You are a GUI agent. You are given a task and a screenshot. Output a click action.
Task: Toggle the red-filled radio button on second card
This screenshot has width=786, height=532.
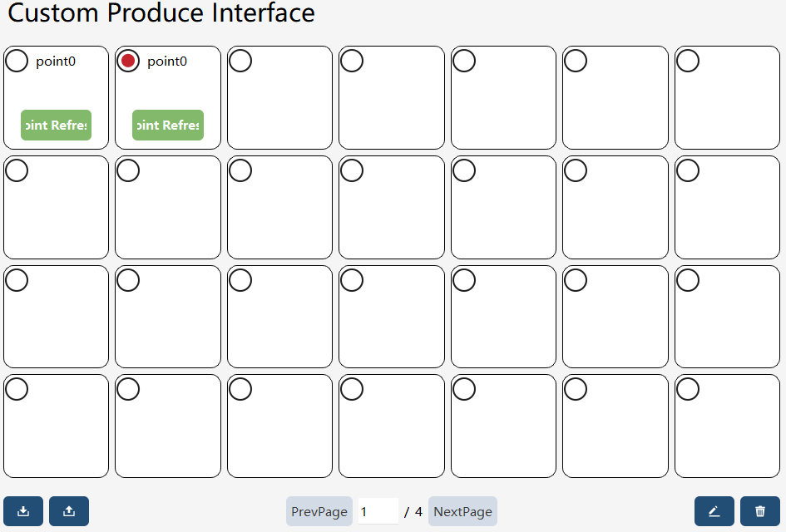point(128,62)
